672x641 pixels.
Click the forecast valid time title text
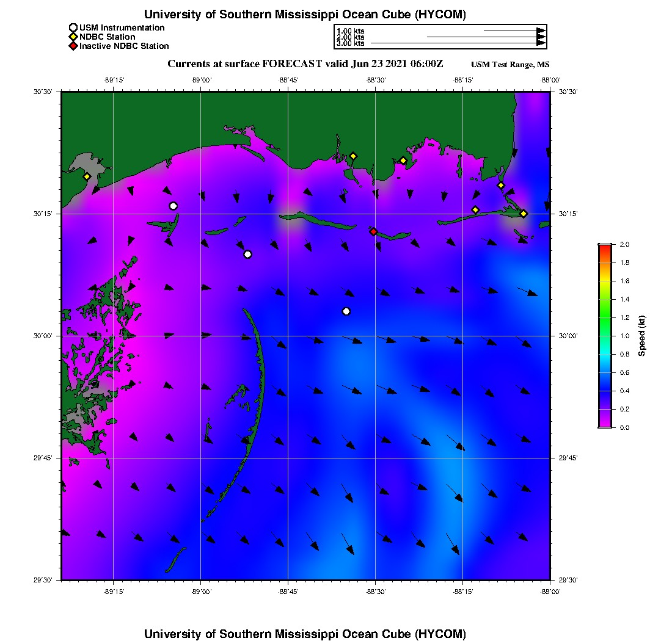305,64
